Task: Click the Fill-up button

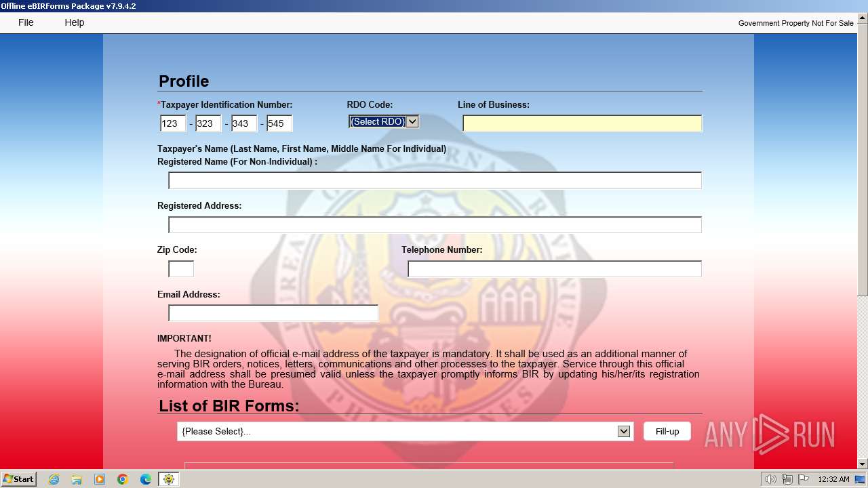Action: coord(667,431)
